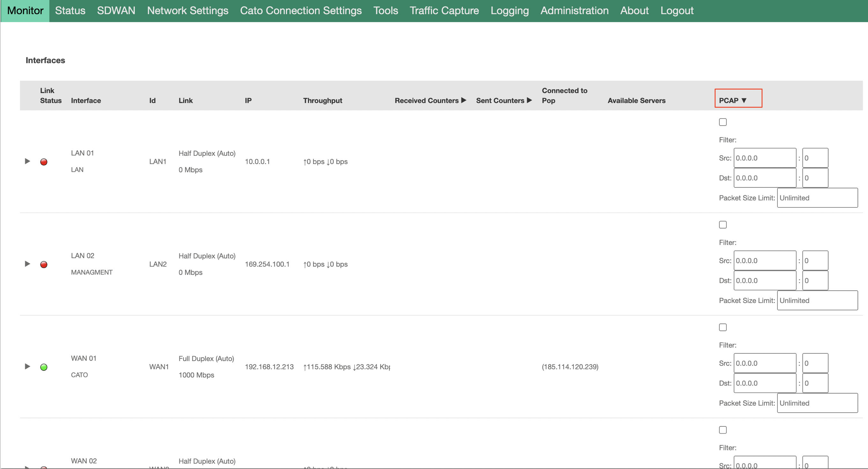Image resolution: width=868 pixels, height=469 pixels.
Task: Click the LAN 01 Src IP filter field
Action: coord(765,158)
